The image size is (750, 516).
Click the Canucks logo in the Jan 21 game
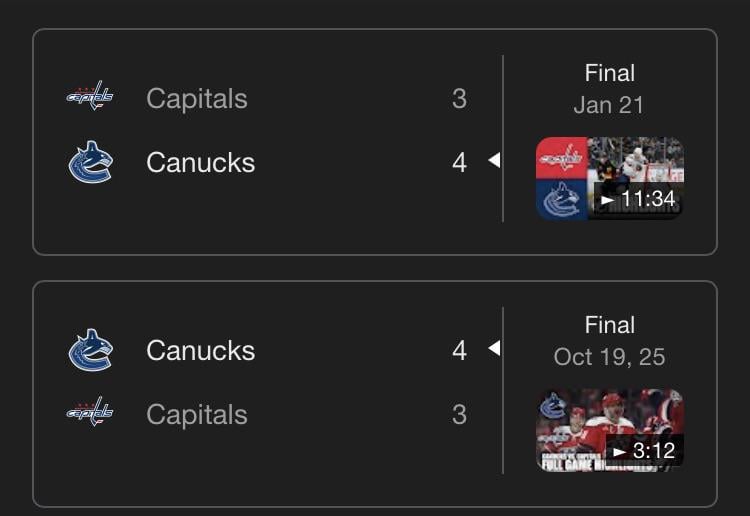(90, 162)
